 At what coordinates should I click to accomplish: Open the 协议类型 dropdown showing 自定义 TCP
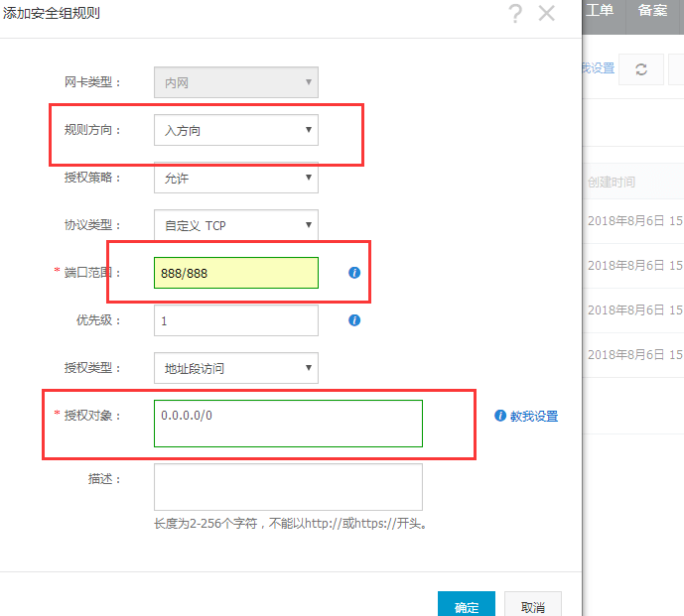[236, 226]
